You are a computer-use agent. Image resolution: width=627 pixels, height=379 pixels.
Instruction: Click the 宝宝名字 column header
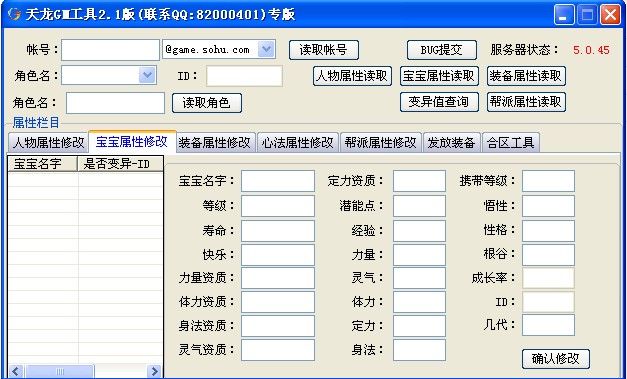[42, 164]
